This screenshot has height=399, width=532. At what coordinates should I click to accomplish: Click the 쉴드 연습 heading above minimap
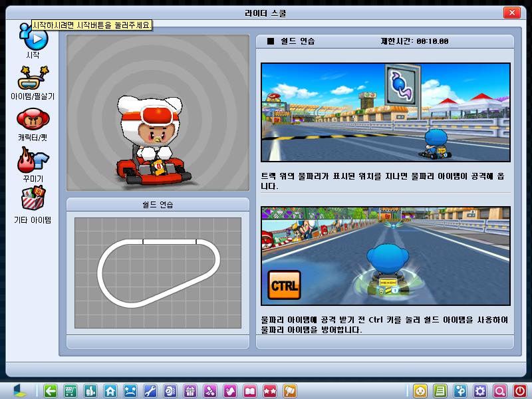click(158, 205)
